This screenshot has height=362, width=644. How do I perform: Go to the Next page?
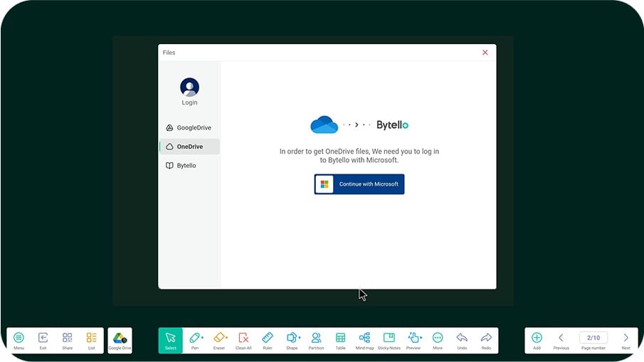click(626, 340)
